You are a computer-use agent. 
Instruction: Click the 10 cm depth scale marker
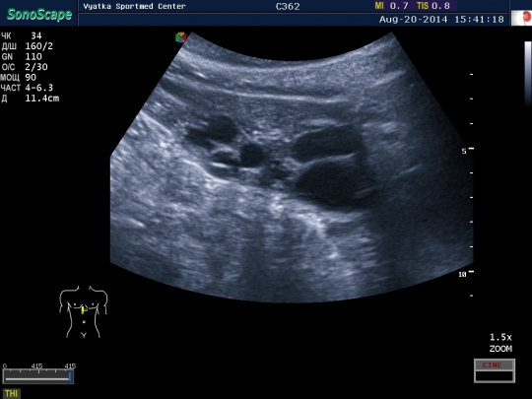(466, 274)
